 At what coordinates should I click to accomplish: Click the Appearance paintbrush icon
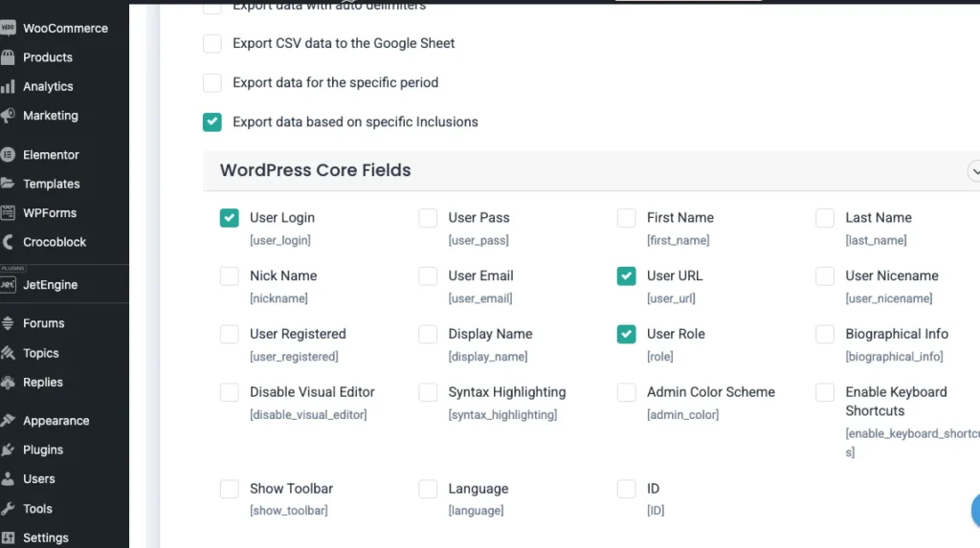pos(8,421)
